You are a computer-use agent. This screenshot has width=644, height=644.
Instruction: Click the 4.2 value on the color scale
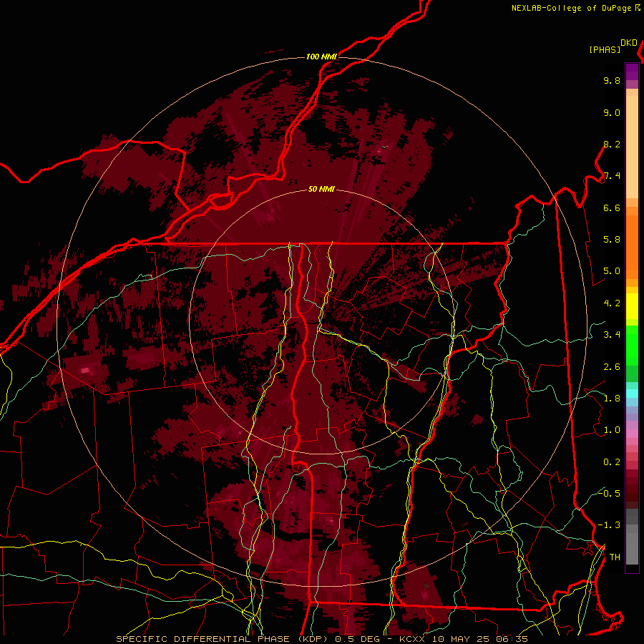pos(612,303)
